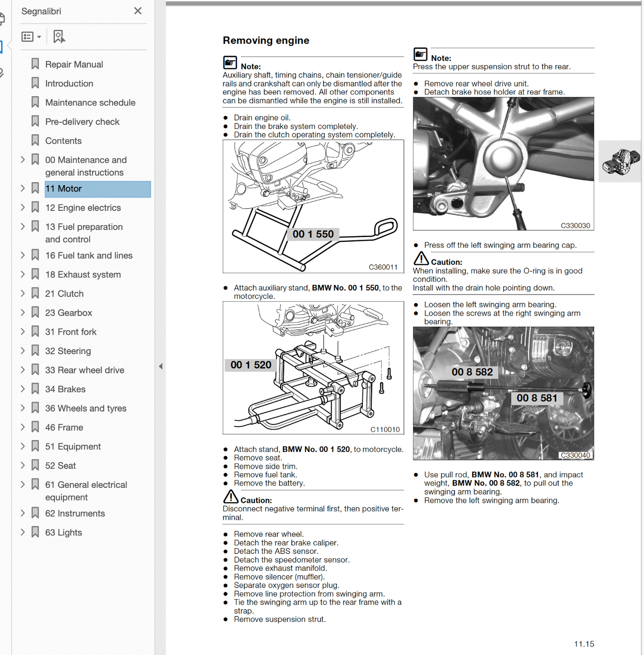Collapse the side panel with the arrow handle

coord(160,366)
